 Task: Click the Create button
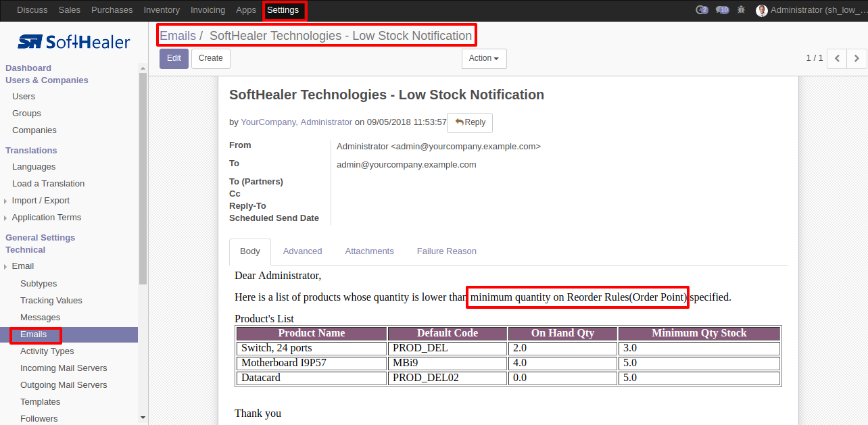[211, 59]
